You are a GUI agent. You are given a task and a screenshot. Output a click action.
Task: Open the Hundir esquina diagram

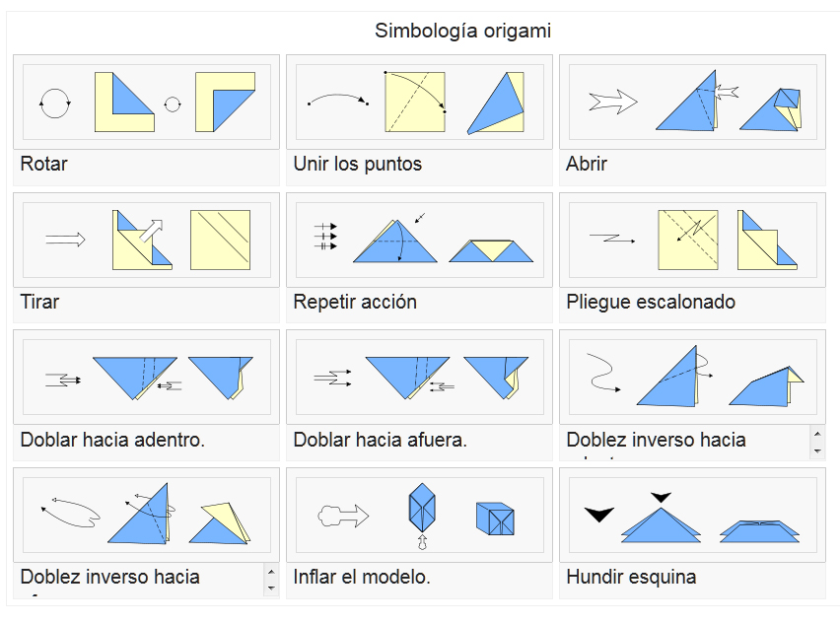pos(693,515)
